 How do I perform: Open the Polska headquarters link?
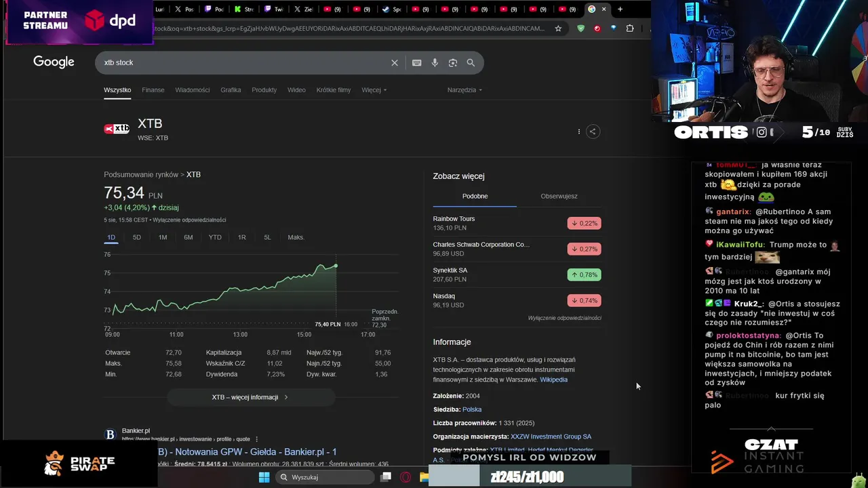tap(472, 409)
